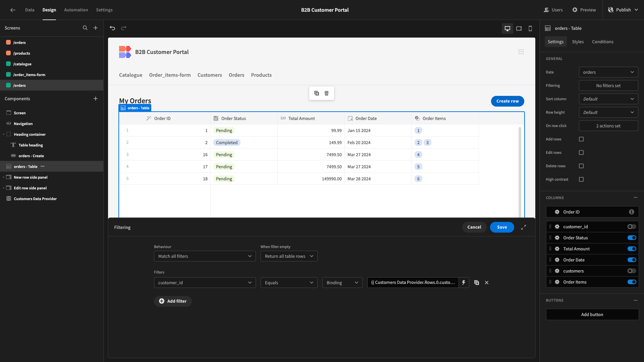Screen dimensions: 644x362
Task: Open the Equals operator dropdown
Action: 289,283
